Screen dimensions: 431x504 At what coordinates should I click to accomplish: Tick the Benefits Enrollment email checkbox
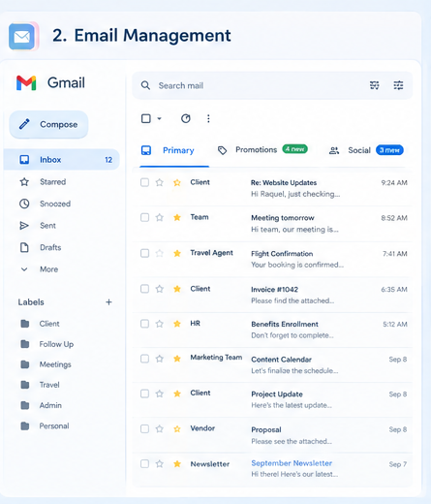(144, 324)
